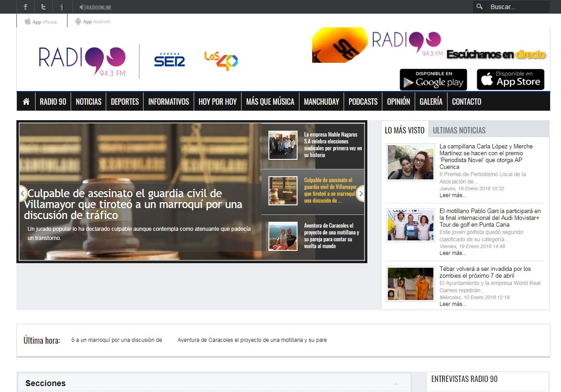This screenshot has height=392, width=561.
Task: Open the Más que Música menu
Action: [270, 102]
